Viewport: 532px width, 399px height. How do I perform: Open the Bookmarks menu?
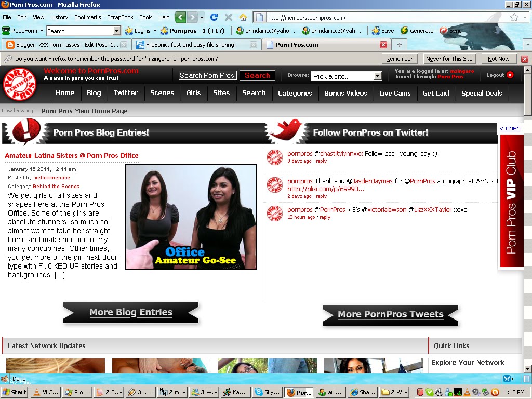[x=87, y=17]
